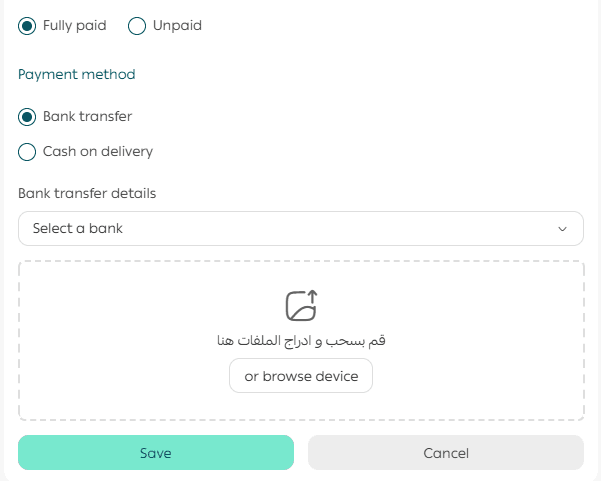Click the 'Unpaid' label text

(x=177, y=26)
